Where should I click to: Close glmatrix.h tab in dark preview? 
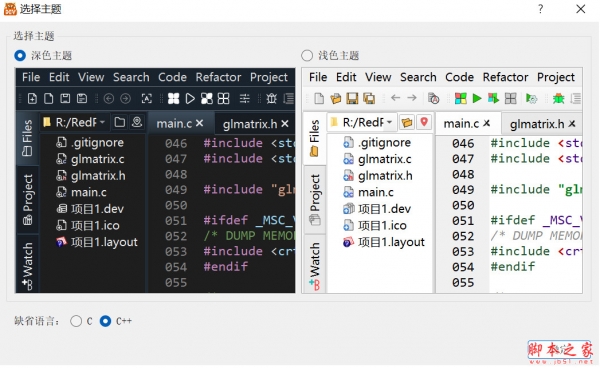pos(285,124)
